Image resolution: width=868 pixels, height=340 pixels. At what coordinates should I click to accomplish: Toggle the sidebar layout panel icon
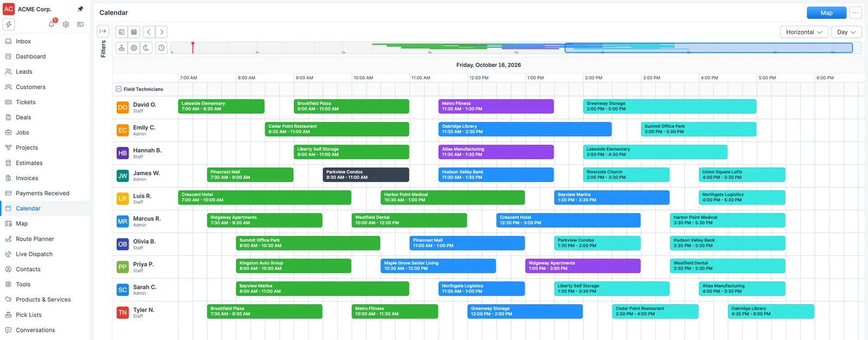pyautogui.click(x=80, y=24)
